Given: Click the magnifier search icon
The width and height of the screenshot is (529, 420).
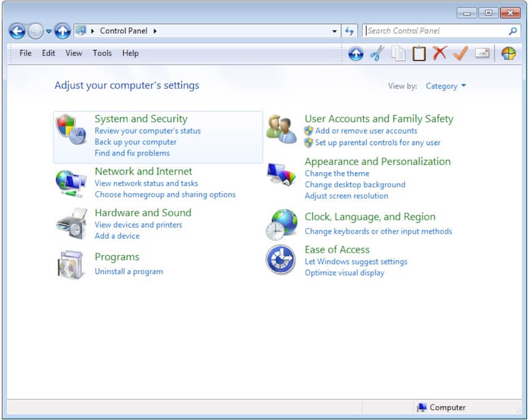Looking at the screenshot, I should pyautogui.click(x=512, y=31).
